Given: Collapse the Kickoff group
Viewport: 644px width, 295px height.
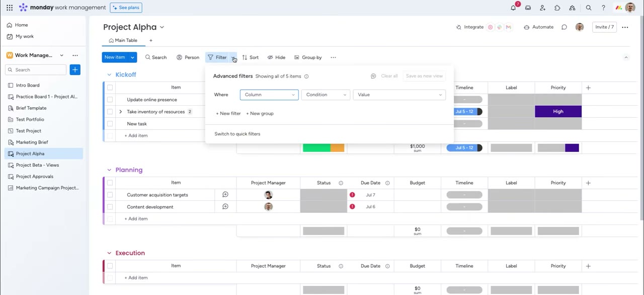Looking at the screenshot, I should [x=109, y=75].
